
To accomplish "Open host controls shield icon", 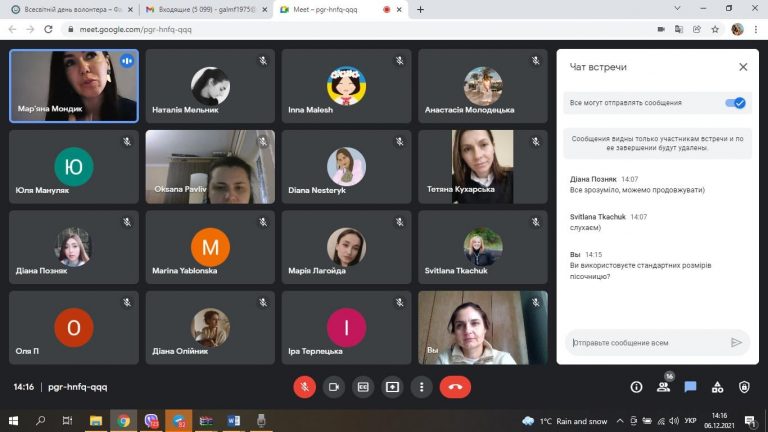I will point(744,387).
